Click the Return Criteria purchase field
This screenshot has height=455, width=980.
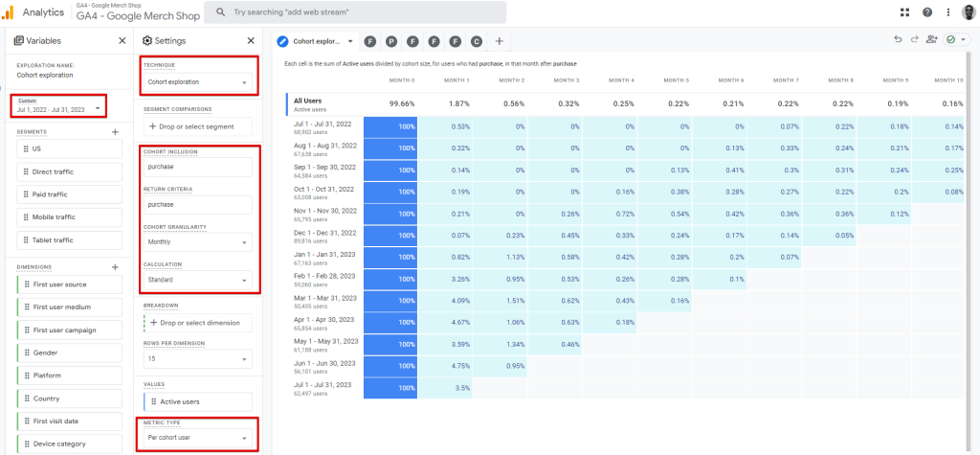click(197, 205)
